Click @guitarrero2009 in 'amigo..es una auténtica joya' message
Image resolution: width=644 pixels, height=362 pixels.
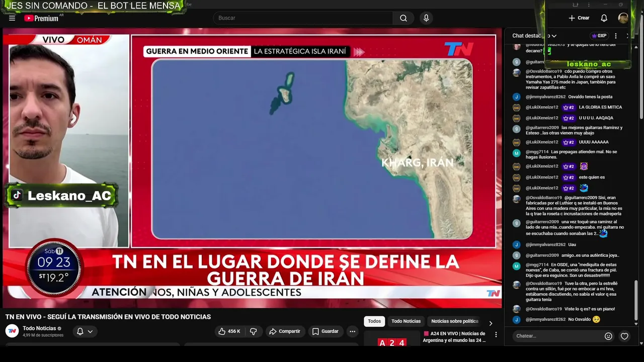pos(542,255)
